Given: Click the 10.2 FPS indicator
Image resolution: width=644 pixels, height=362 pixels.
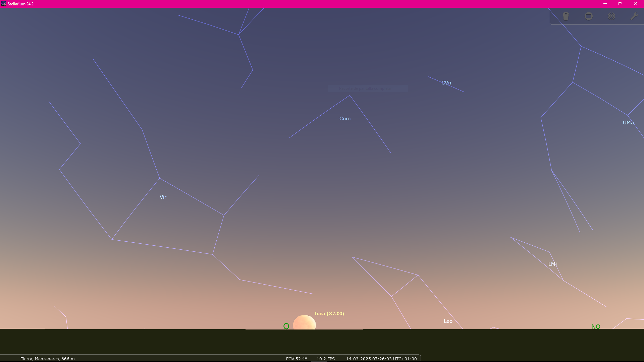Looking at the screenshot, I should [325, 359].
